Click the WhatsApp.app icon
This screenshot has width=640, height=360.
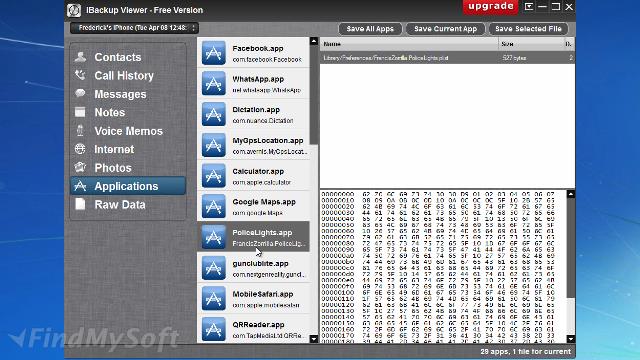click(x=213, y=84)
